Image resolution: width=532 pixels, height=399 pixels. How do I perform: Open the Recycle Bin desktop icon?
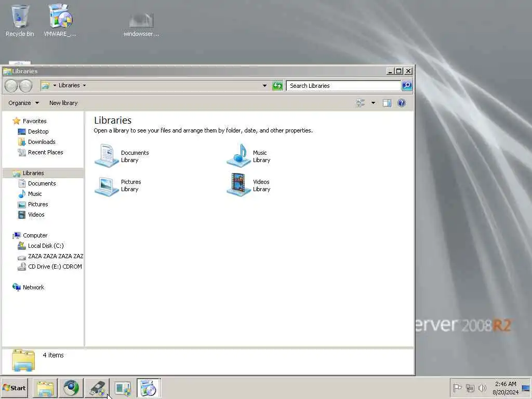(20, 20)
